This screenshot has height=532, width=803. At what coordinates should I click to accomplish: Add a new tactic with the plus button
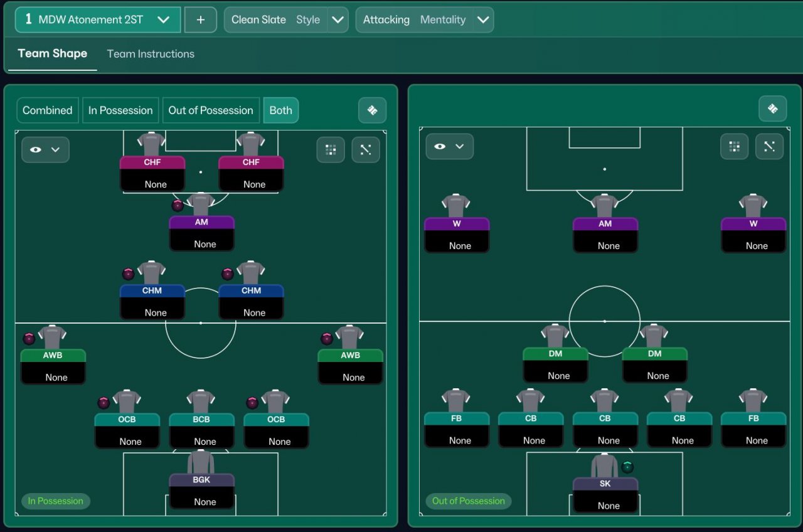[201, 19]
